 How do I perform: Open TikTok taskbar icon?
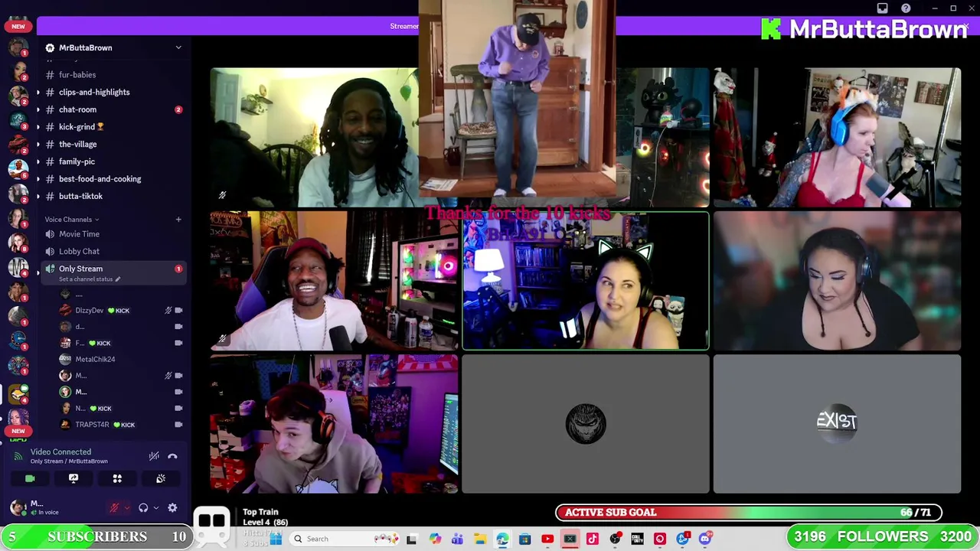592,539
